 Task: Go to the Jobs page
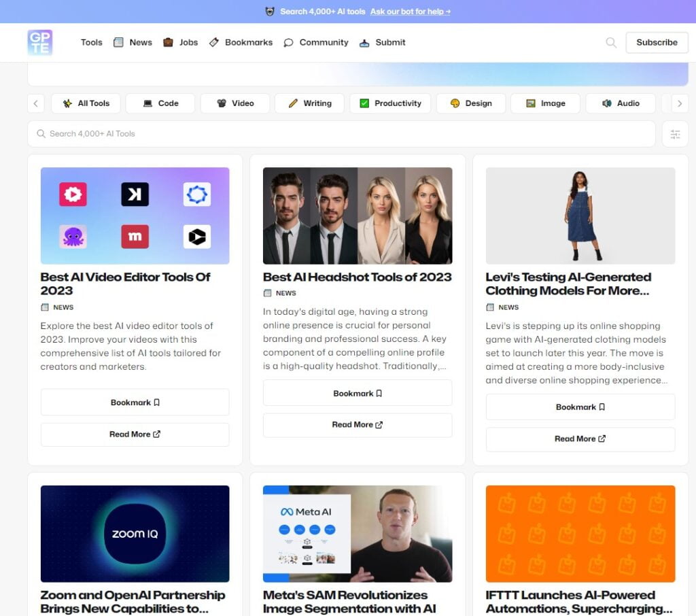click(x=180, y=42)
